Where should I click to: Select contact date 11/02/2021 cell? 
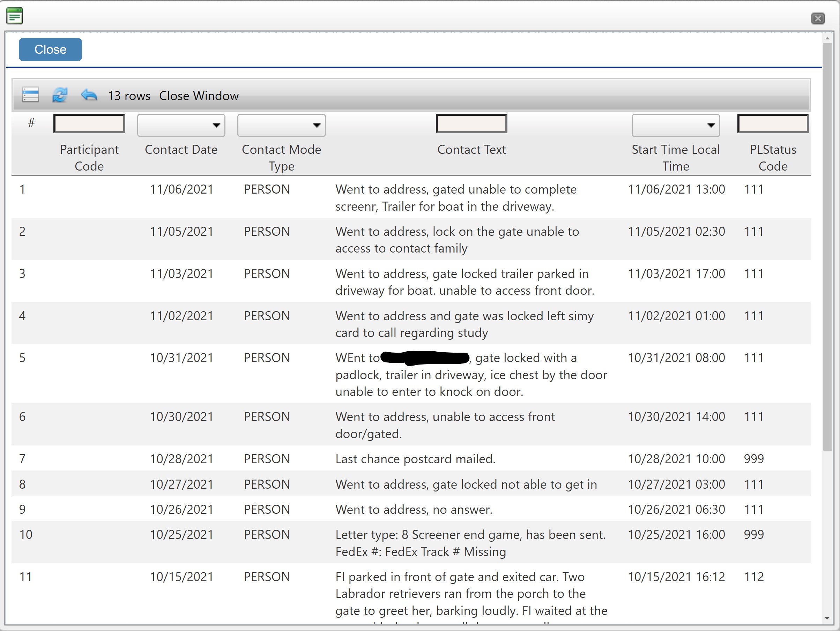(181, 316)
